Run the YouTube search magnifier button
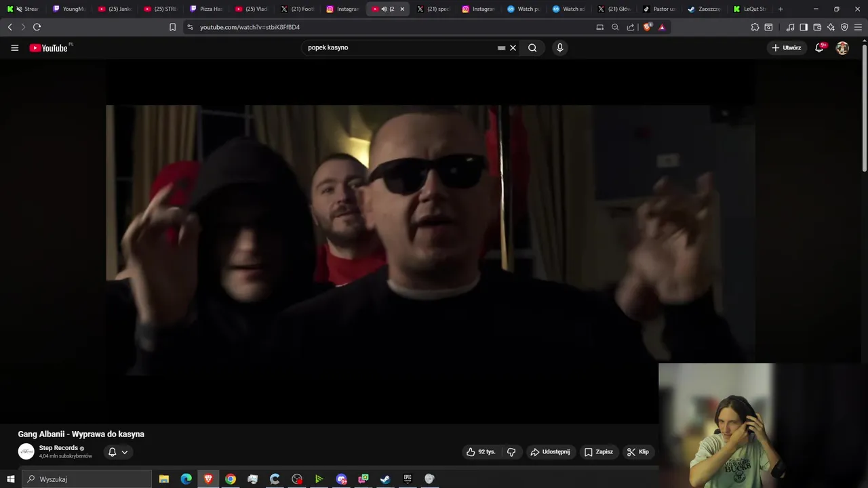868x488 pixels. (x=532, y=48)
